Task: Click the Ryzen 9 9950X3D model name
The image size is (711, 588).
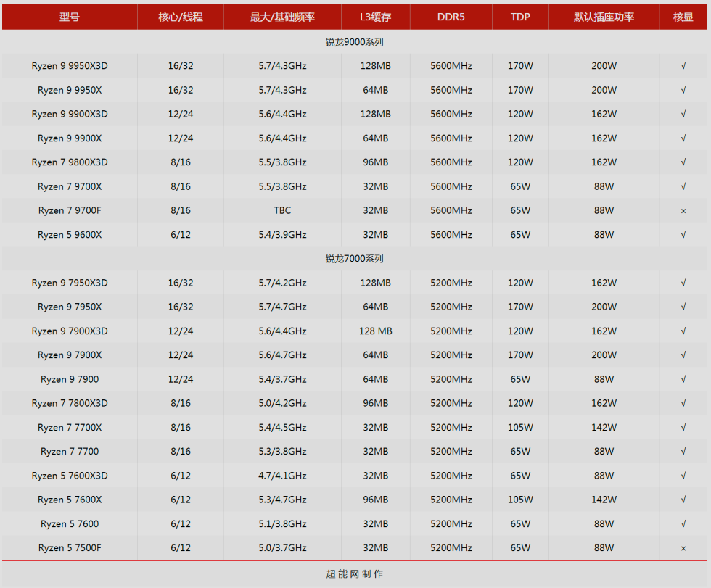Action: (x=70, y=66)
